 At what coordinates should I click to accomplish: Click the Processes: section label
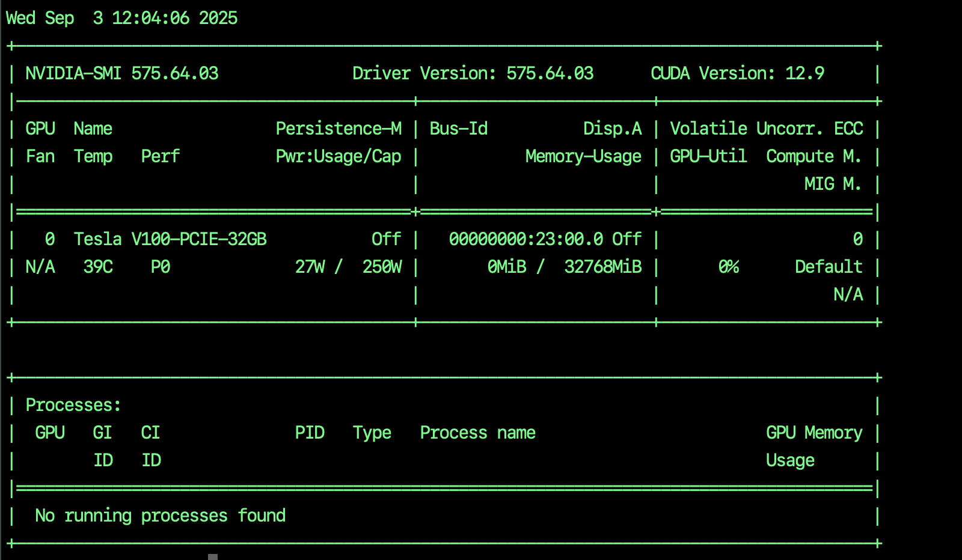tap(73, 405)
